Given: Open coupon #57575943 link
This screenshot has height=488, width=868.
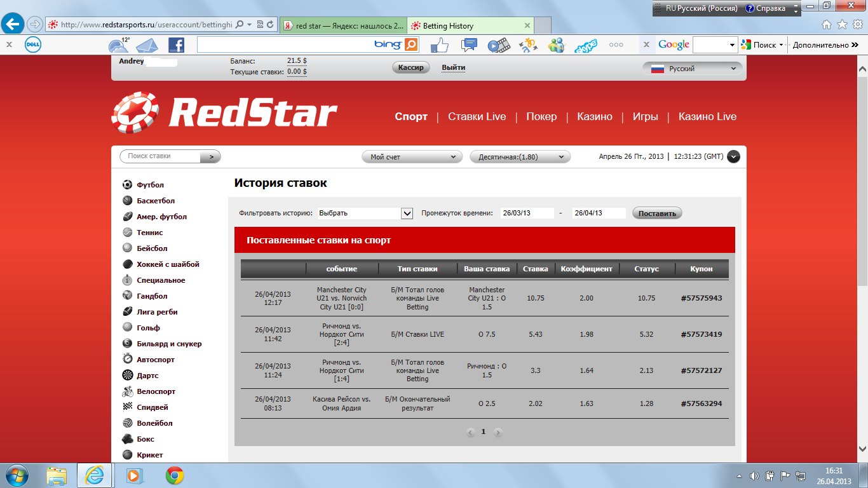Looking at the screenshot, I should tap(701, 298).
